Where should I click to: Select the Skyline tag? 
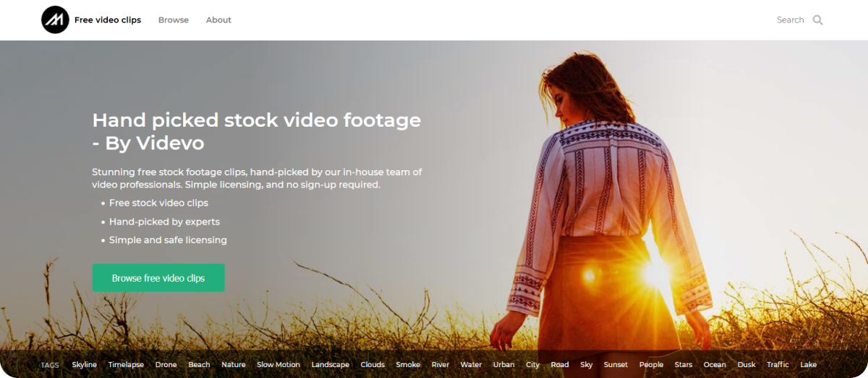[85, 365]
